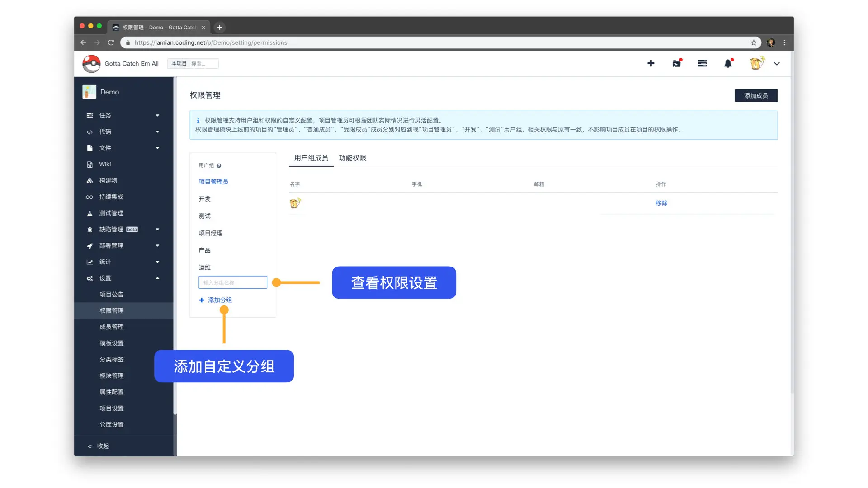Open the terminal icon with red dot
This screenshot has width=868, height=488.
[x=676, y=64]
